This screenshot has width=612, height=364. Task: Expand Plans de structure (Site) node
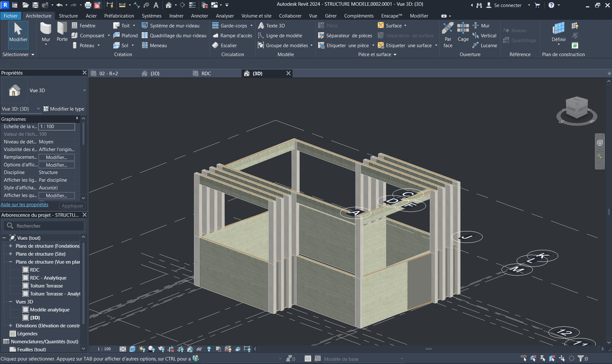click(11, 254)
